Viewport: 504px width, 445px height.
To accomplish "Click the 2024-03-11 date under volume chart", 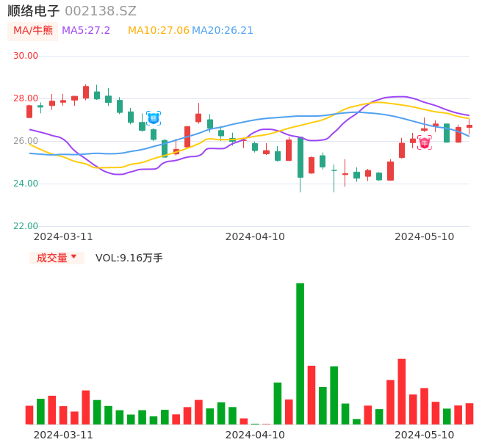I will [63, 435].
